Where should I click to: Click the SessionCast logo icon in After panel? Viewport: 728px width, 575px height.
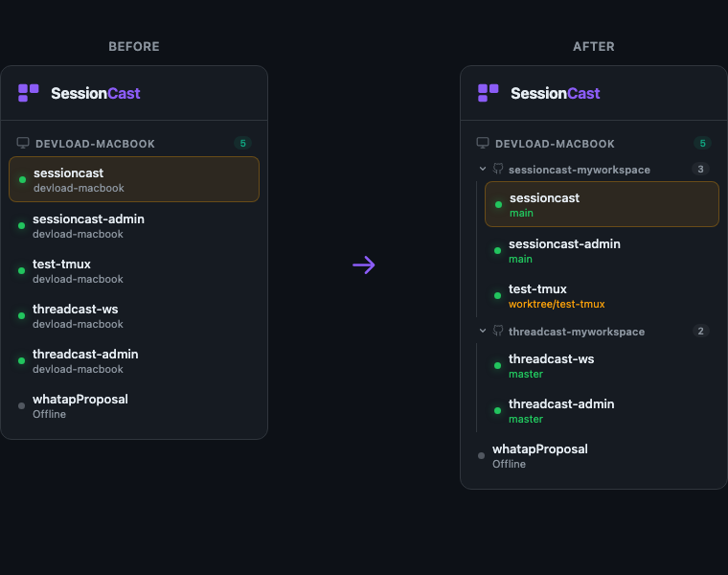[489, 93]
